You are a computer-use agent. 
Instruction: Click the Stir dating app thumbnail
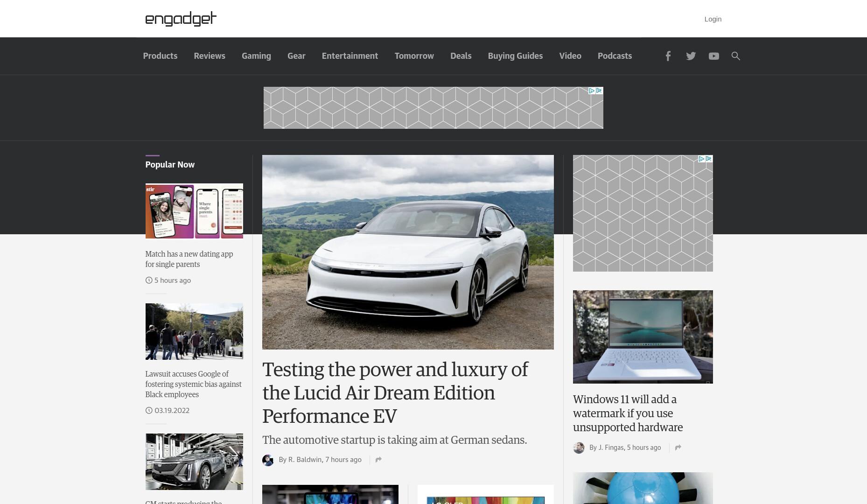click(x=194, y=211)
